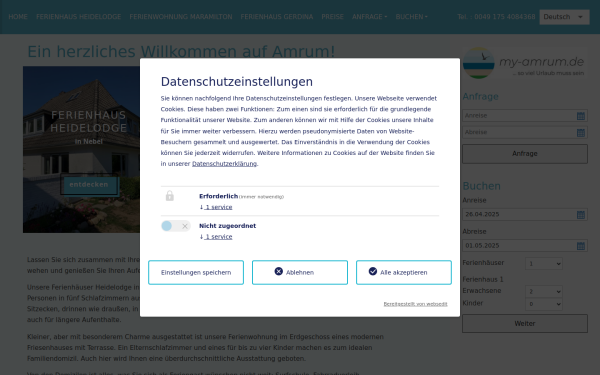600x375 pixels.
Task: Click the entdecken button on Heidelodge image
Action: click(89, 185)
